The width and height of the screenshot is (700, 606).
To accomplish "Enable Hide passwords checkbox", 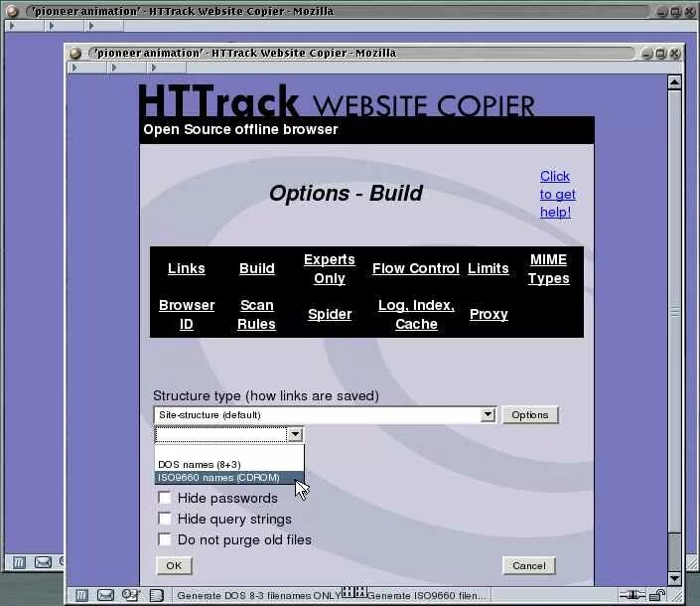I will coord(165,498).
